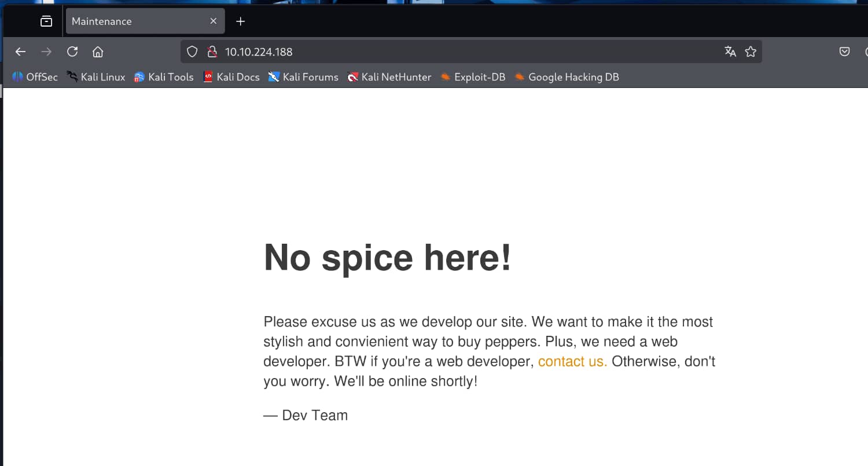The image size is (868, 466).
Task: Close the Maintenance tab
Action: pos(213,21)
